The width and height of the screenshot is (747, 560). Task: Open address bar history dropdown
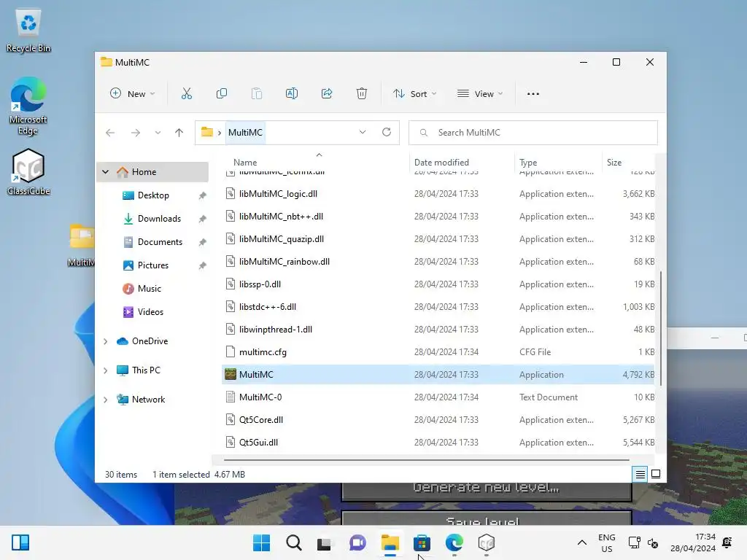(363, 132)
